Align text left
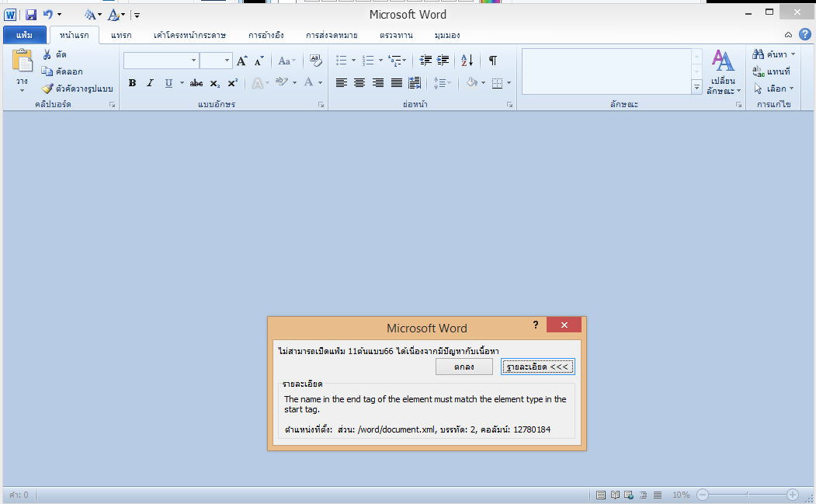816x504 pixels. (342, 83)
